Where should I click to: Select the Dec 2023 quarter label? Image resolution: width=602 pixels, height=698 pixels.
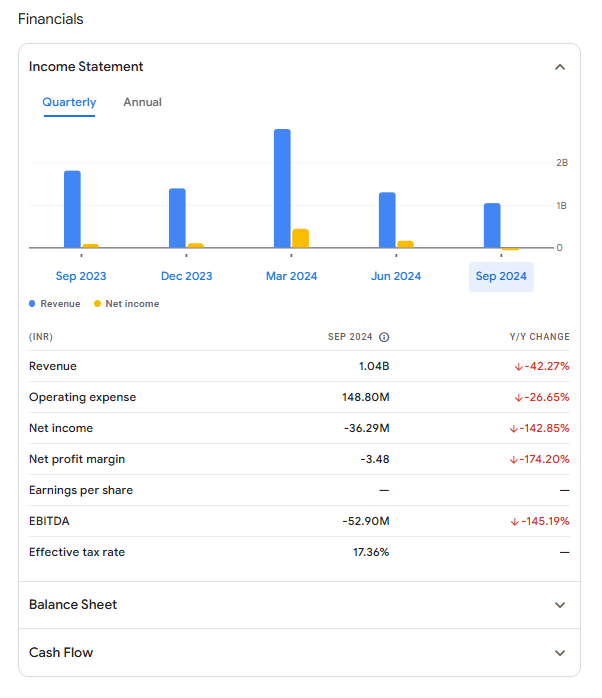[x=186, y=276]
